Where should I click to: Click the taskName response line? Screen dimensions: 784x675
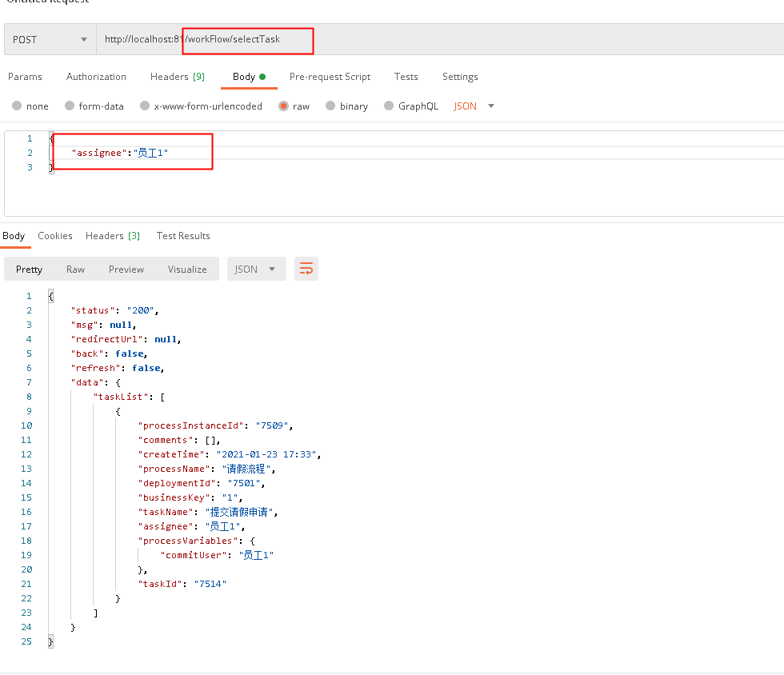[x=208, y=512]
